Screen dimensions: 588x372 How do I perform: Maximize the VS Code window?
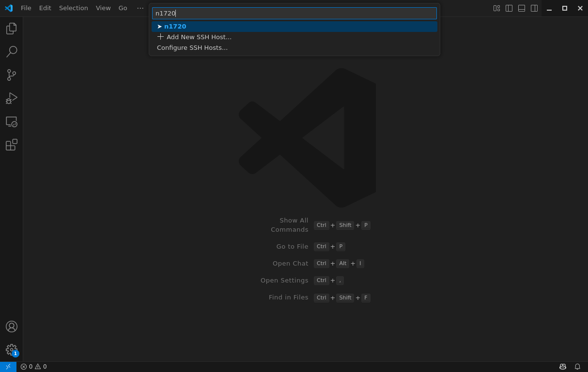tap(565, 8)
